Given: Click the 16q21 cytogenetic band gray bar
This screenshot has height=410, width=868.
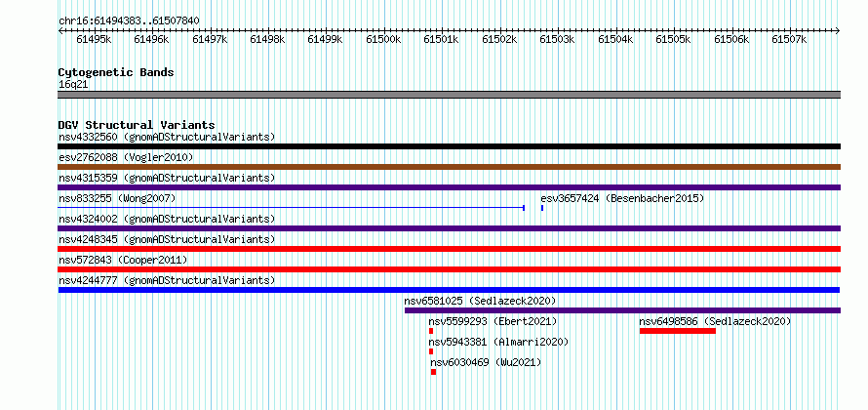Looking at the screenshot, I should [450, 95].
